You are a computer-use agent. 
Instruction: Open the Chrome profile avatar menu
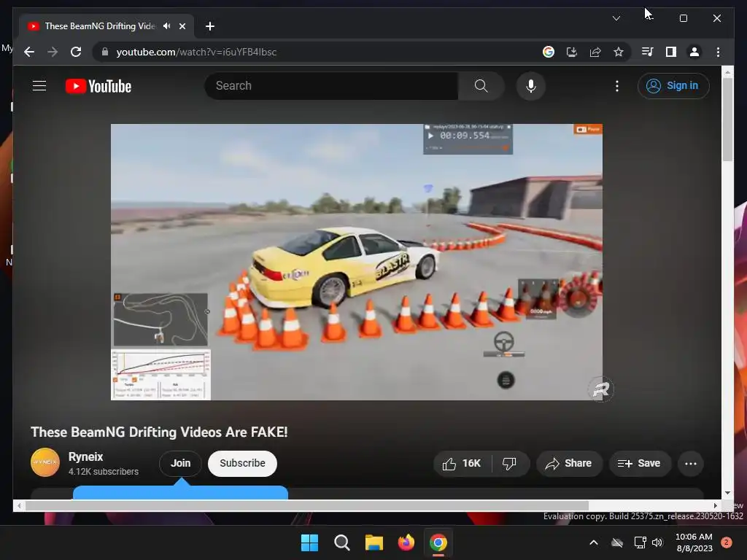click(694, 52)
